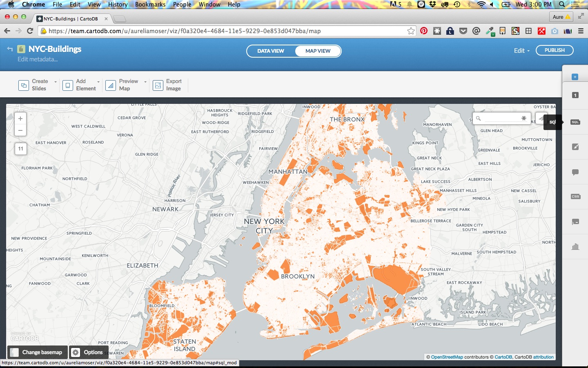Expand the Add Element dropdown
The width and height of the screenshot is (588, 368).
(98, 82)
